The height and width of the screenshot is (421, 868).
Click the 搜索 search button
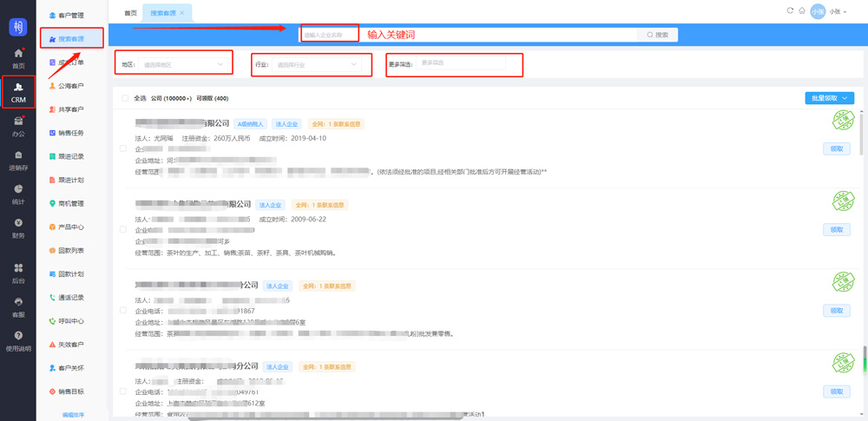pyautogui.click(x=657, y=35)
